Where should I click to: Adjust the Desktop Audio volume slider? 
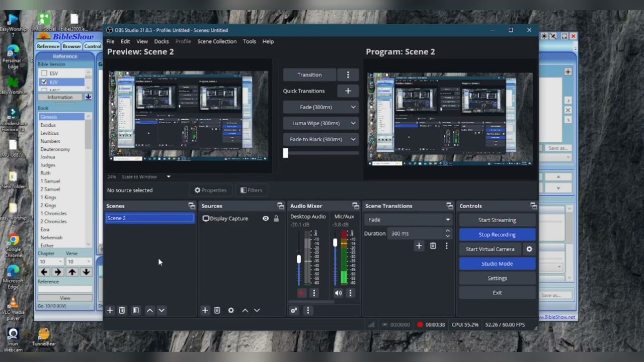tap(299, 259)
